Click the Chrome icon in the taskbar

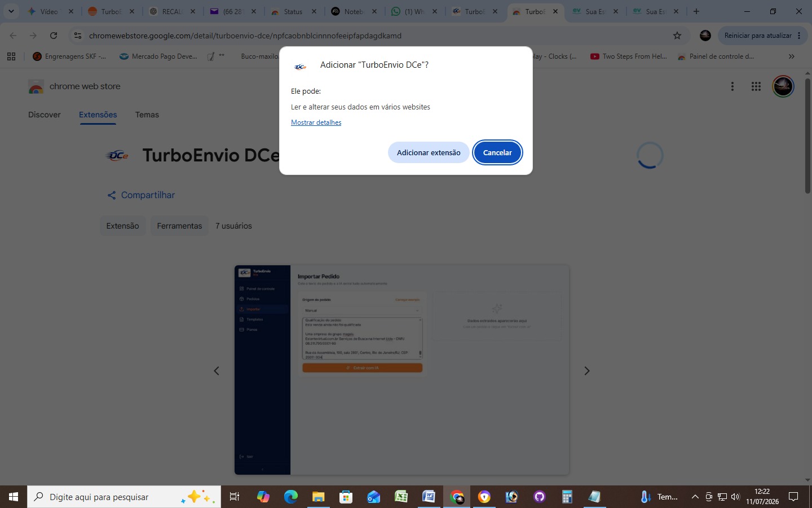tap(457, 497)
